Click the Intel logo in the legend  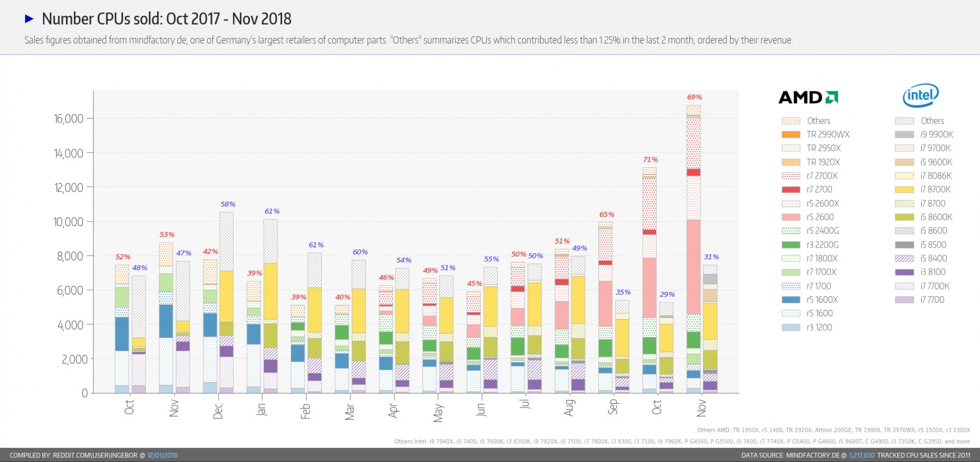pos(920,95)
